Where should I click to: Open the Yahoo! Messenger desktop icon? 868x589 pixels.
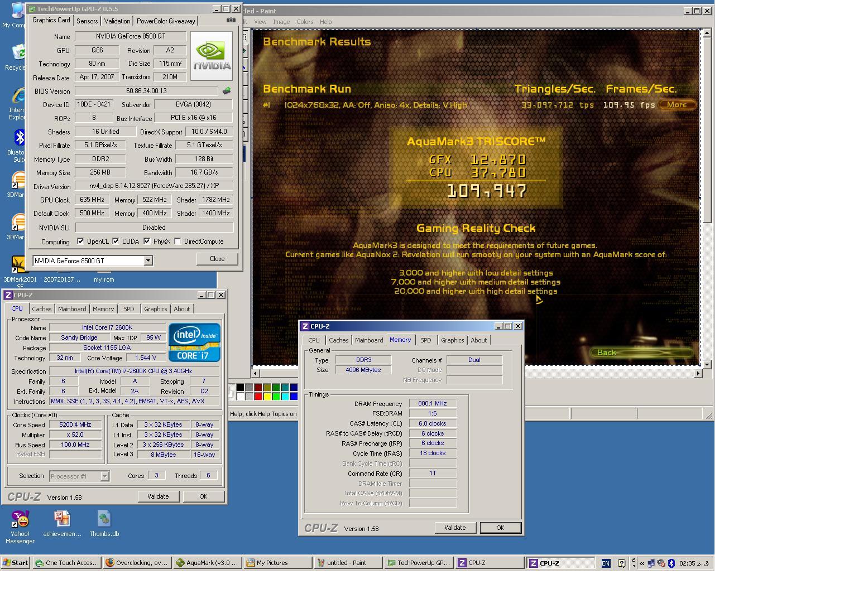[x=20, y=527]
